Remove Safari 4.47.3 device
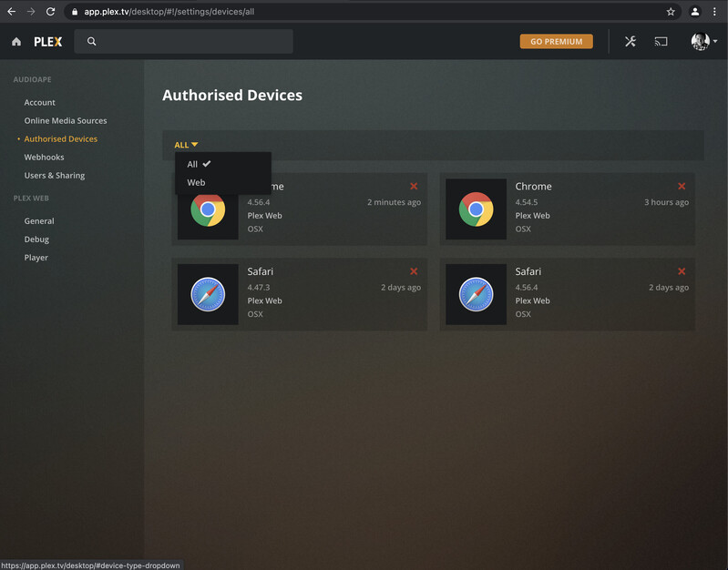Viewport: 728px width, 570px height. click(414, 271)
